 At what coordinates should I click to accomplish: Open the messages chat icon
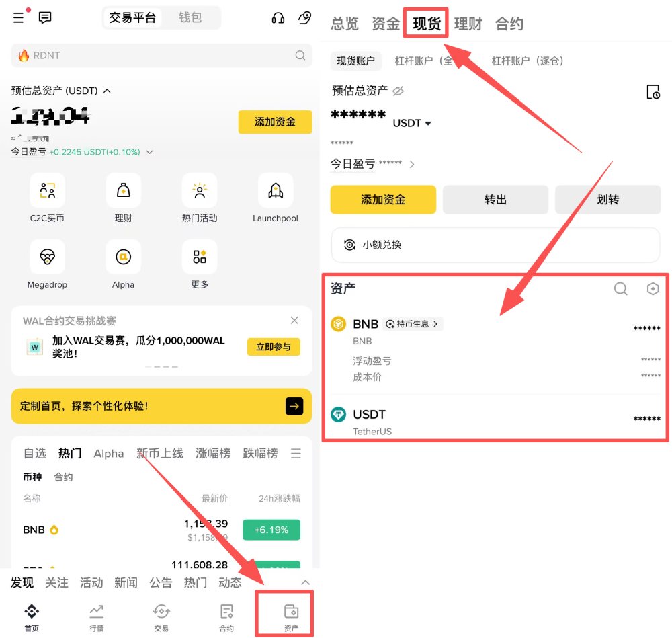pyautogui.click(x=45, y=17)
